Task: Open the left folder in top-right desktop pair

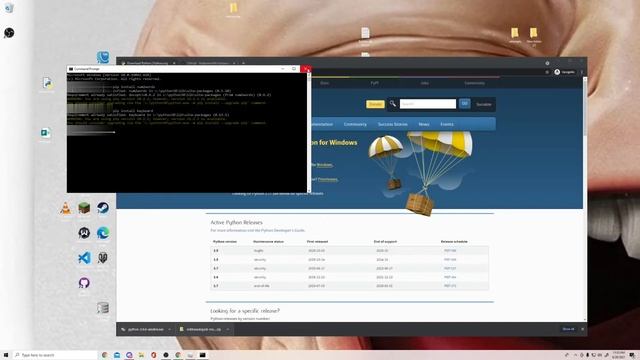Action: coord(515,33)
